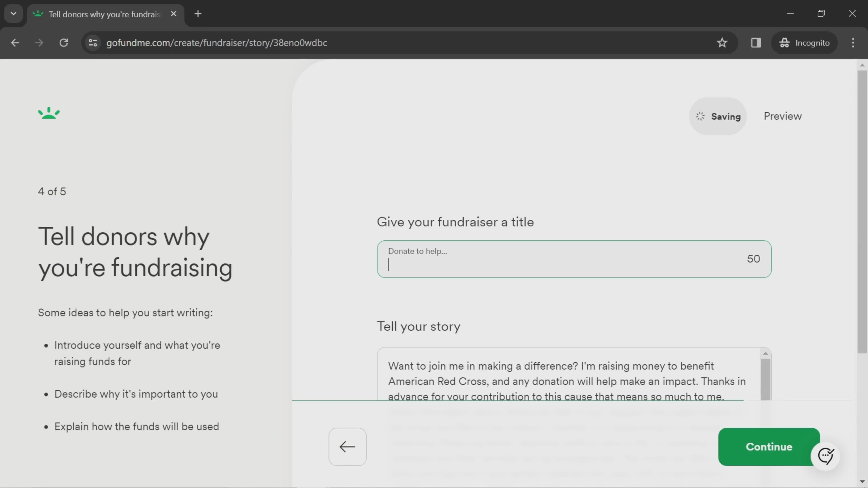Image resolution: width=868 pixels, height=488 pixels.
Task: Open new tab with plus icon
Action: tap(198, 14)
